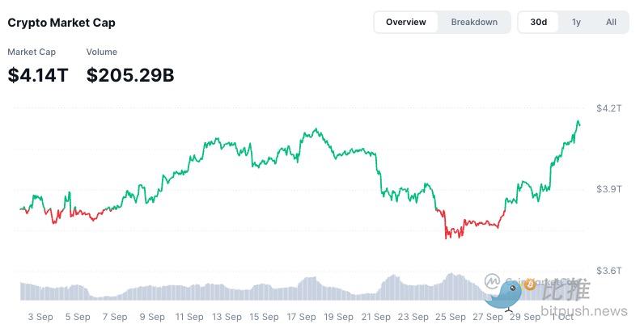Click the $4.2T axis label
644x333 pixels.
(x=608, y=107)
